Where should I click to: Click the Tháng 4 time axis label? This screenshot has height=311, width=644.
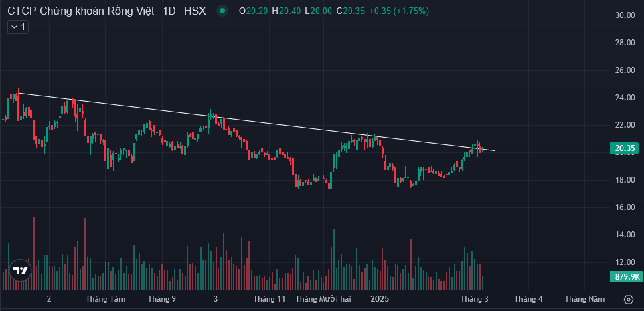[528, 299]
